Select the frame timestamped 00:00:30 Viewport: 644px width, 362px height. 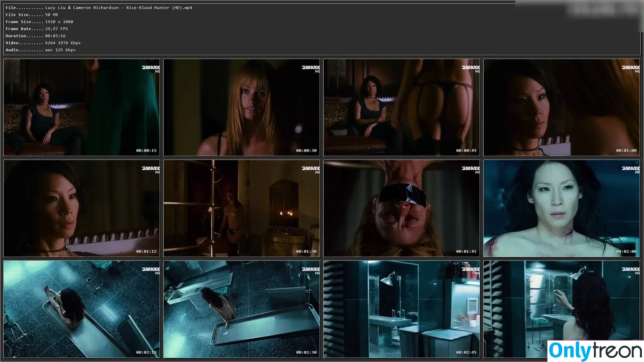click(x=242, y=108)
